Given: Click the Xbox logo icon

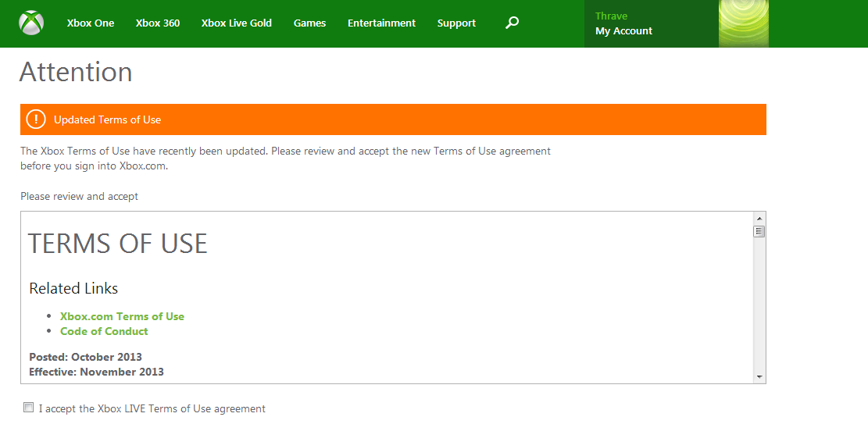Looking at the screenshot, I should pos(31,23).
